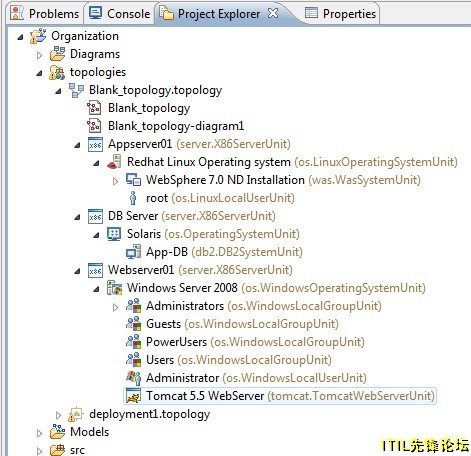Viewport: 471px width, 456px height.
Task: Select the deployment1.topology file
Action: pos(149,414)
